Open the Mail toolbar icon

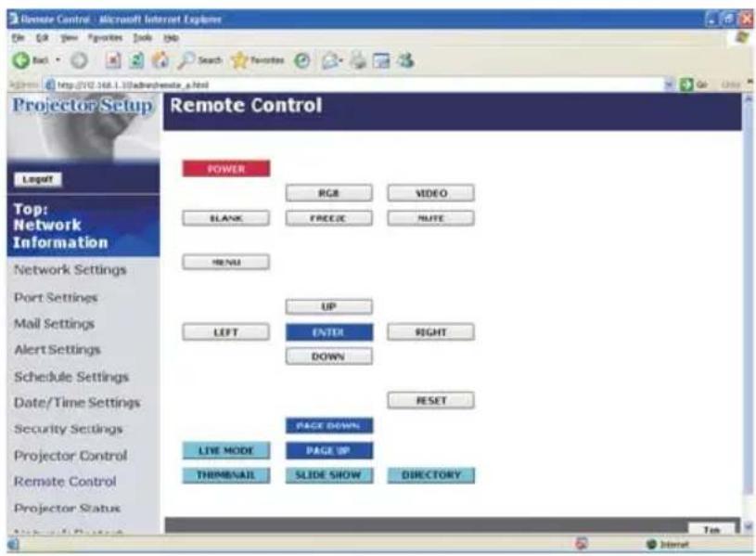332,60
